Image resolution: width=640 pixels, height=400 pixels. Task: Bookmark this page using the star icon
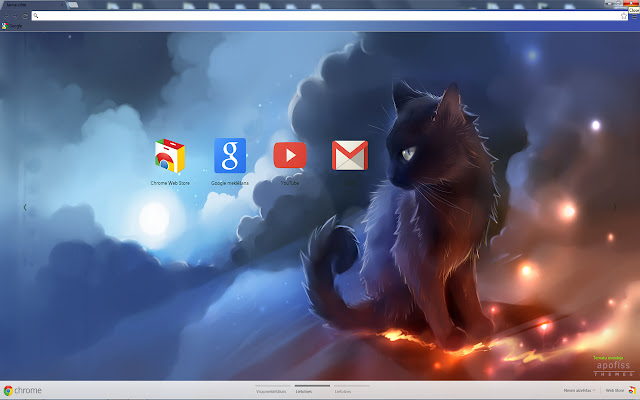click(x=624, y=16)
